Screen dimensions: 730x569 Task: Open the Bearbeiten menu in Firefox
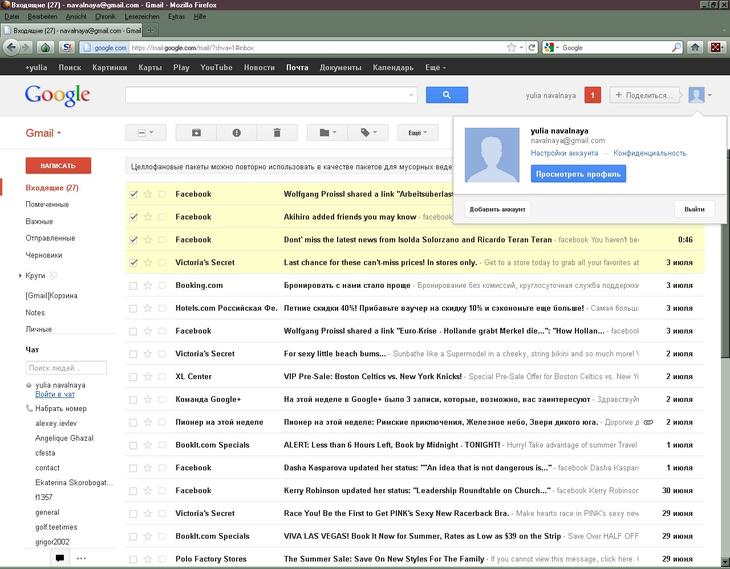[x=42, y=16]
